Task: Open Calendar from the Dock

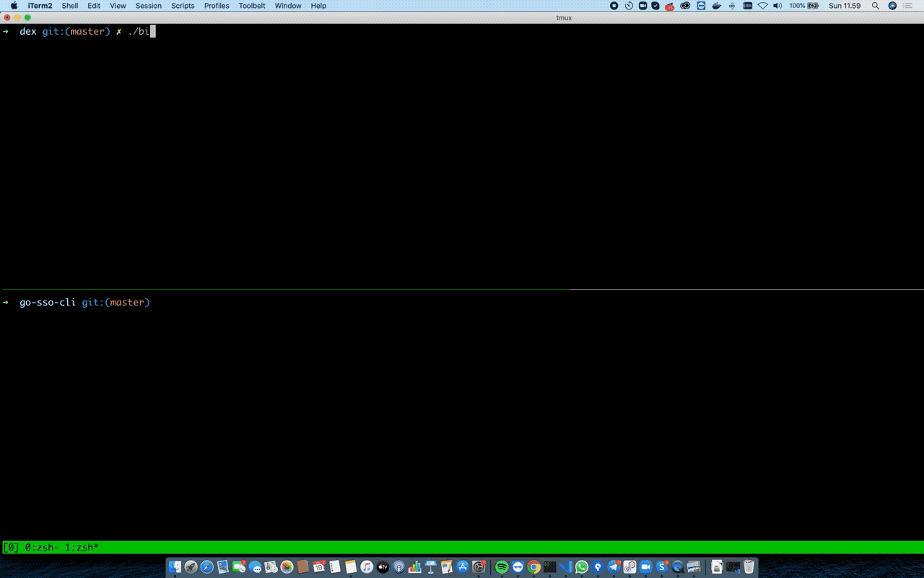Action: coord(318,567)
